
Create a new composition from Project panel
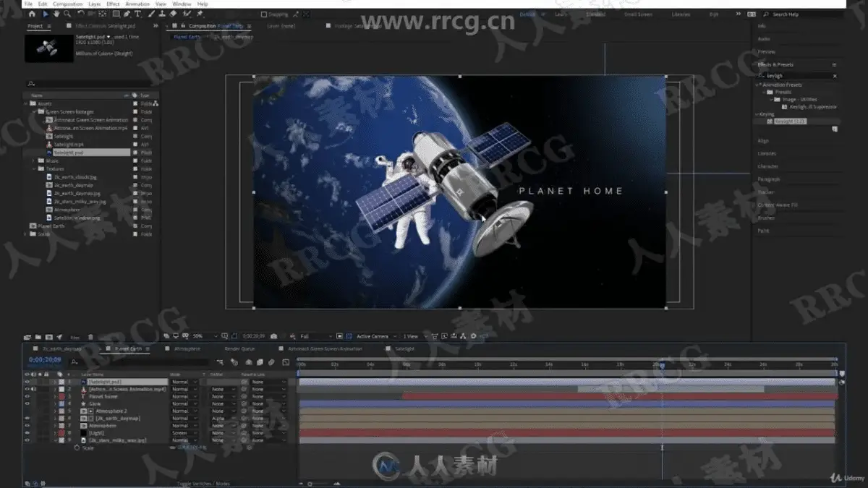click(x=49, y=336)
